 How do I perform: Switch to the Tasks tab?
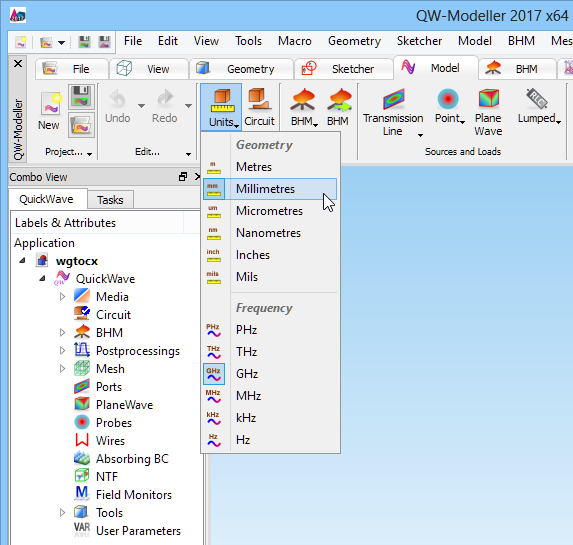click(x=110, y=200)
